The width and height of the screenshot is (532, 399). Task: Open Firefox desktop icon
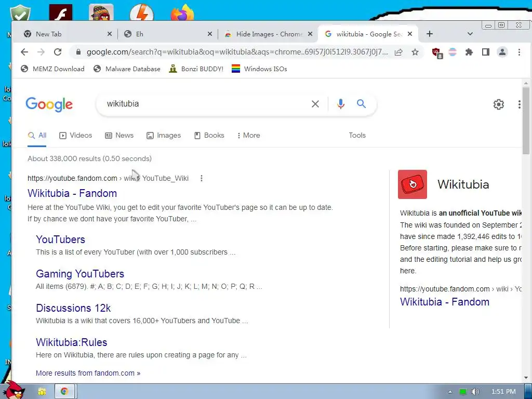tap(182, 12)
